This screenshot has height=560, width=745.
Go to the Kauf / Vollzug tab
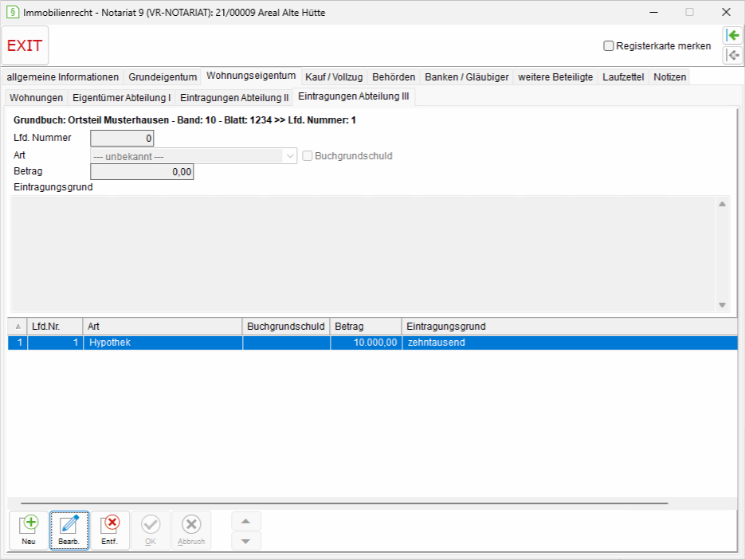coord(334,77)
